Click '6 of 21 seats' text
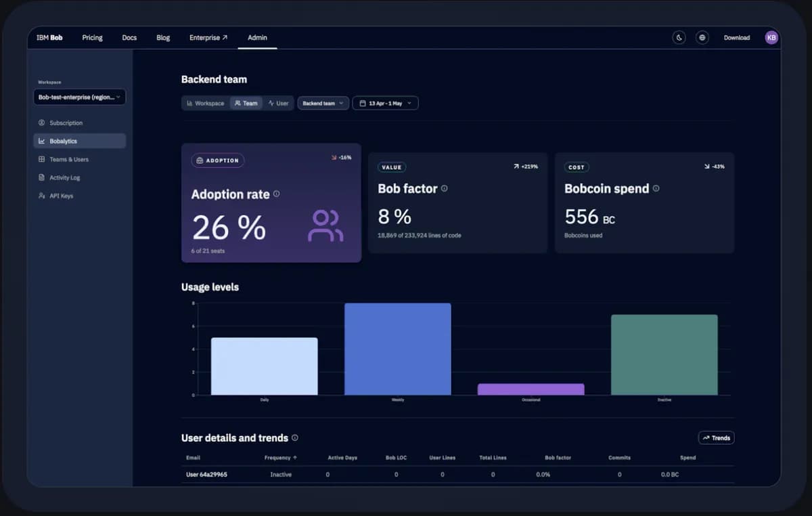Screen dimensions: 812x516 (x=208, y=251)
